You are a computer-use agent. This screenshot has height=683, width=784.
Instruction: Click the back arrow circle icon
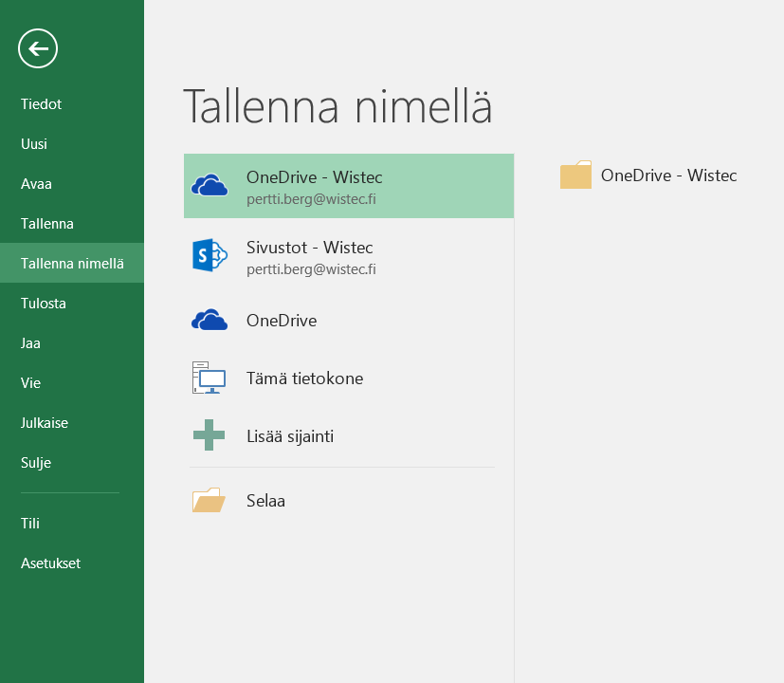click(x=38, y=48)
